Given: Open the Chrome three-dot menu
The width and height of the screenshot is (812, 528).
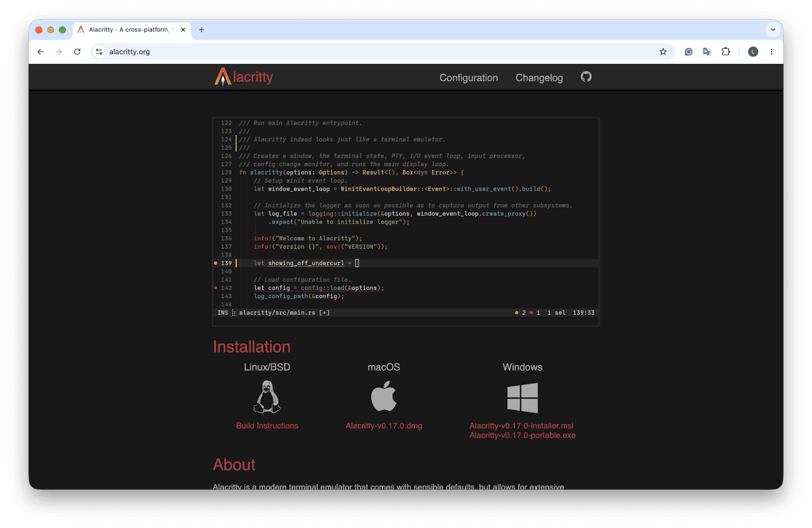Looking at the screenshot, I should point(771,52).
